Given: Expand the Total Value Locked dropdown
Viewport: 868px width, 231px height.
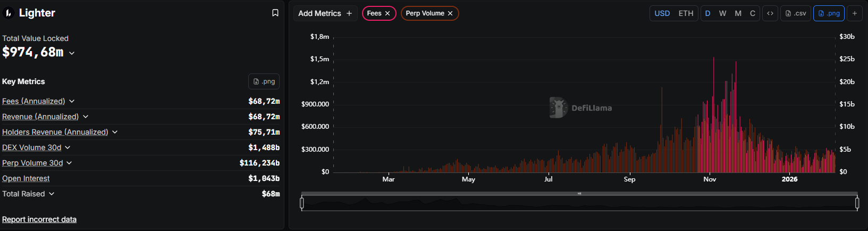Looking at the screenshot, I should [x=72, y=53].
